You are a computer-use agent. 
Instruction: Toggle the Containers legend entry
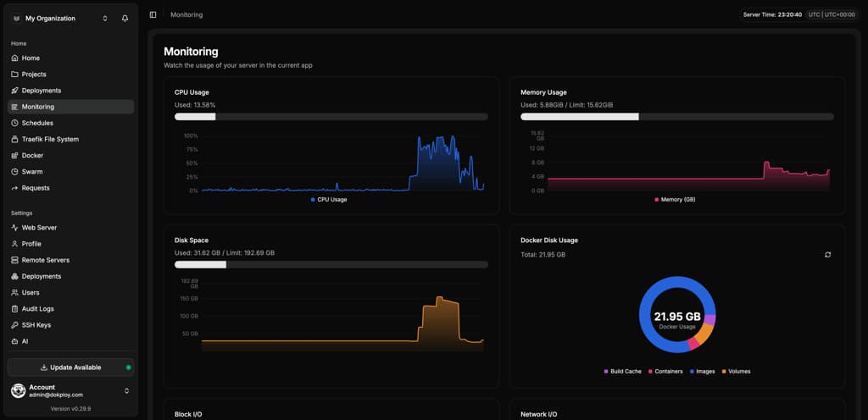[665, 372]
